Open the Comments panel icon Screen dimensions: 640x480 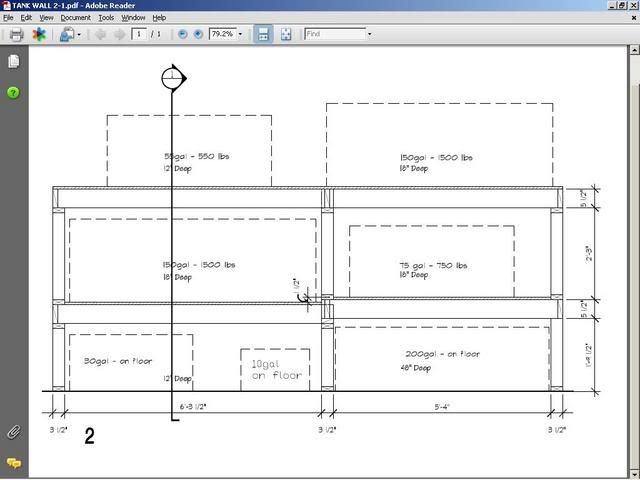(x=13, y=463)
